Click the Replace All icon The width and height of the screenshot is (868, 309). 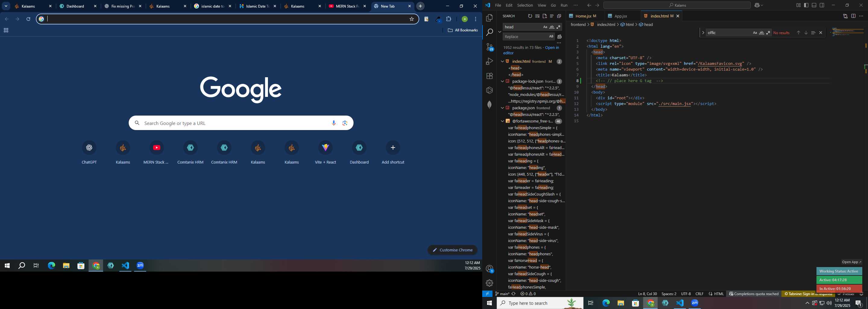coord(560,37)
